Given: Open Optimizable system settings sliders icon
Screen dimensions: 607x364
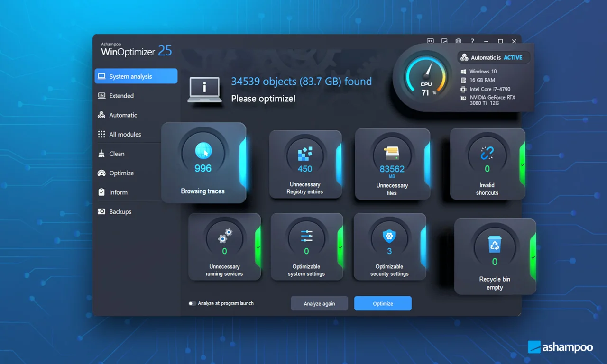Looking at the screenshot, I should pyautogui.click(x=306, y=236).
